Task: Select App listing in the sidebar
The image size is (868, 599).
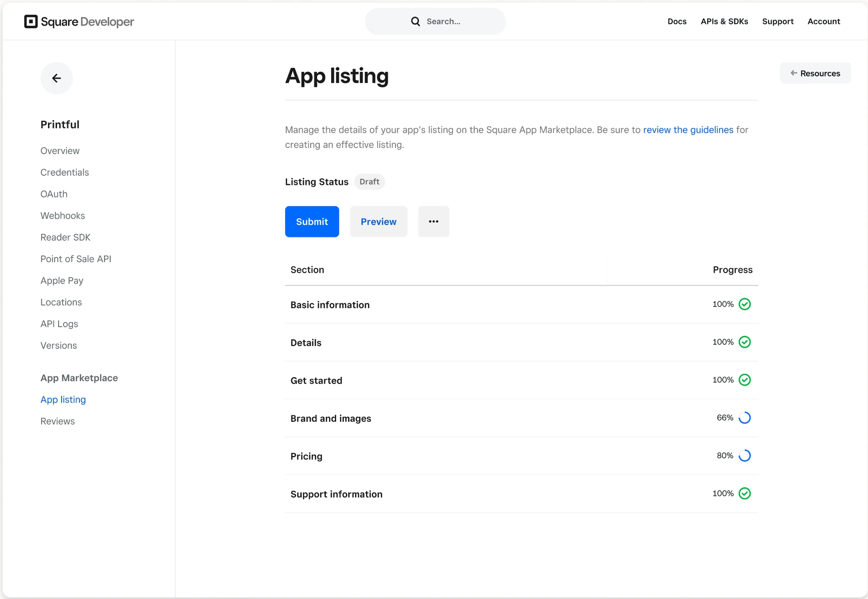Action: point(63,400)
